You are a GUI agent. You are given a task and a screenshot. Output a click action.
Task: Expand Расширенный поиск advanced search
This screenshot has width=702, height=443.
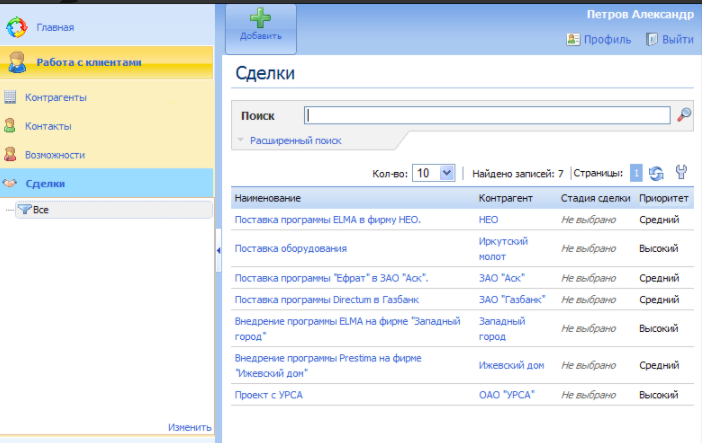[295, 141]
